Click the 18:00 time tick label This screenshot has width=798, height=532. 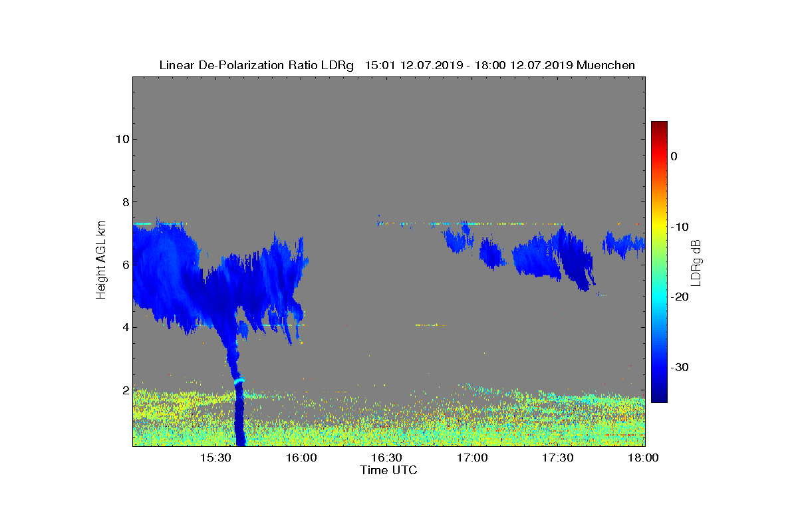click(x=644, y=458)
